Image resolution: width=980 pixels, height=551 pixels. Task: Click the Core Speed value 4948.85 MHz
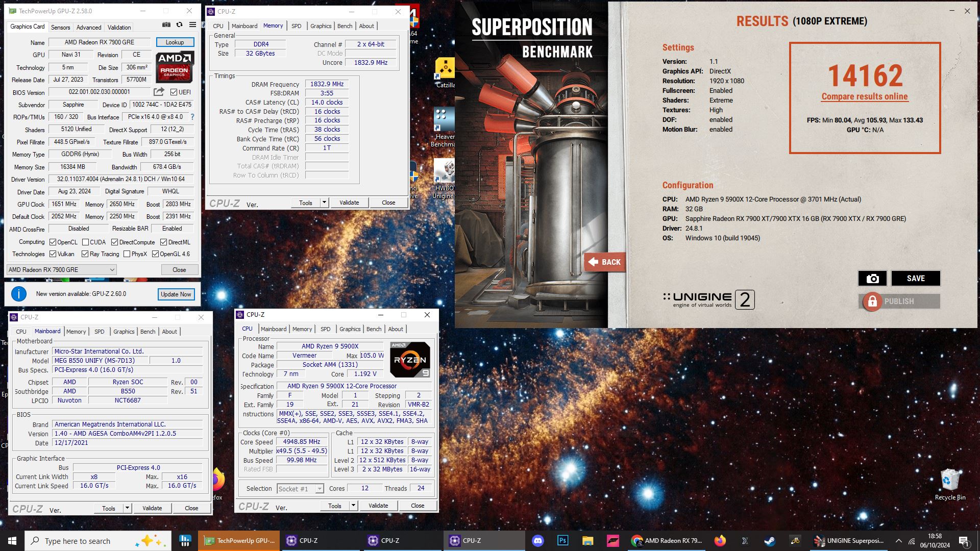tap(302, 442)
